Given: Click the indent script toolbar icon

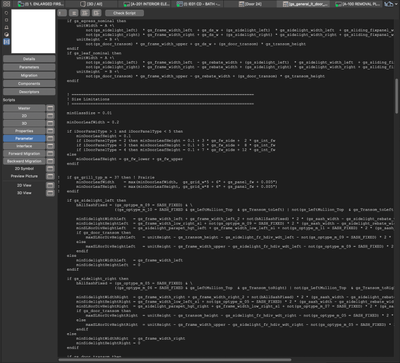Looking at the screenshot, I should pos(85,13).
